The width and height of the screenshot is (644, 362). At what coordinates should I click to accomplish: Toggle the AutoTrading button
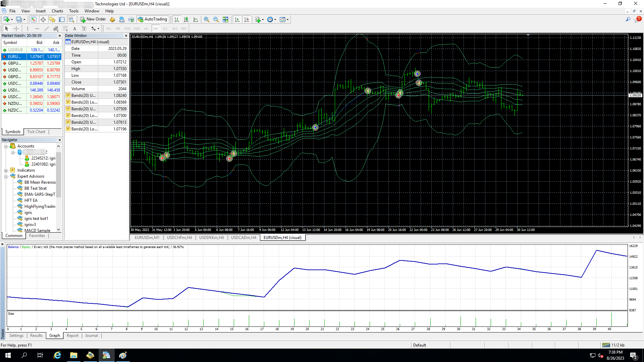[152, 19]
